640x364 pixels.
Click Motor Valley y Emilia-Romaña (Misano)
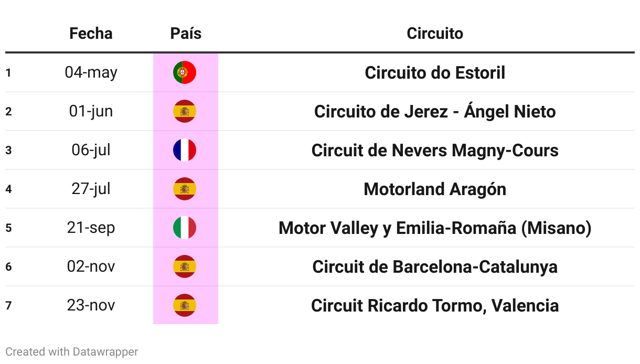pyautogui.click(x=435, y=228)
